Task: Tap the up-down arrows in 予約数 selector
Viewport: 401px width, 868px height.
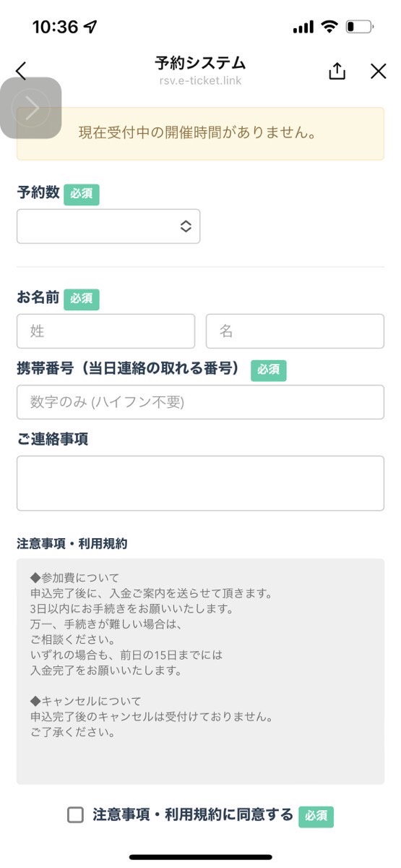Action: pyautogui.click(x=186, y=226)
